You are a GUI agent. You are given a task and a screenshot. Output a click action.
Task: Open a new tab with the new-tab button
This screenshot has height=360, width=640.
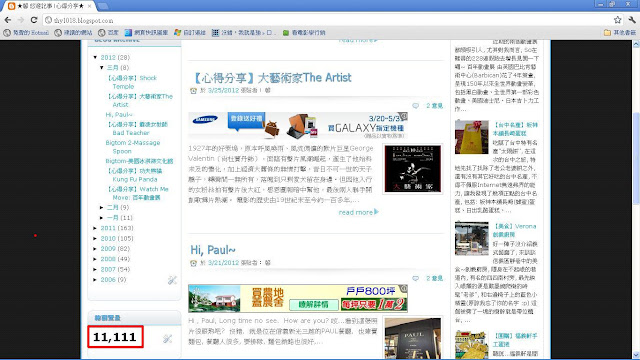click(x=102, y=6)
